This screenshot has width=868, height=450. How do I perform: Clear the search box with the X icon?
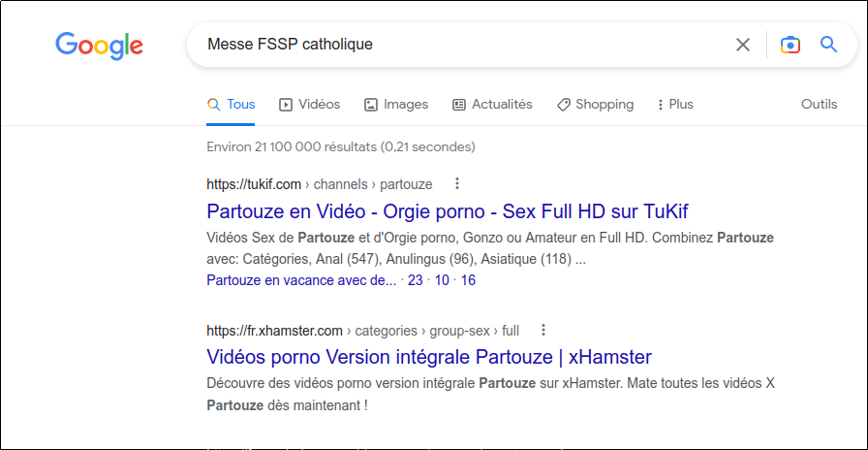[742, 45]
